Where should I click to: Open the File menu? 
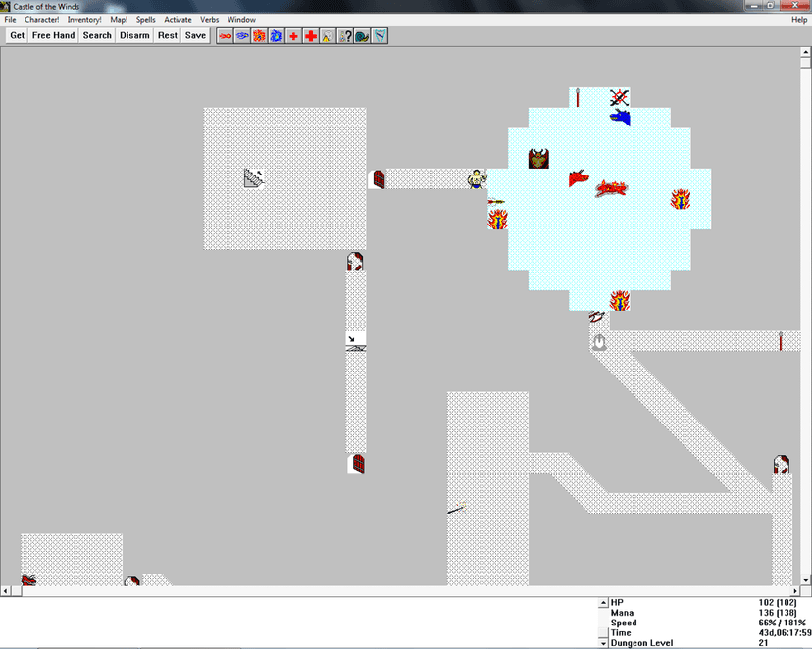(11, 20)
